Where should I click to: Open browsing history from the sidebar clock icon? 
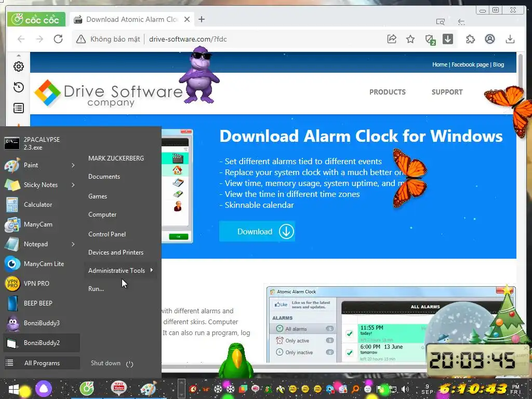[x=19, y=87]
